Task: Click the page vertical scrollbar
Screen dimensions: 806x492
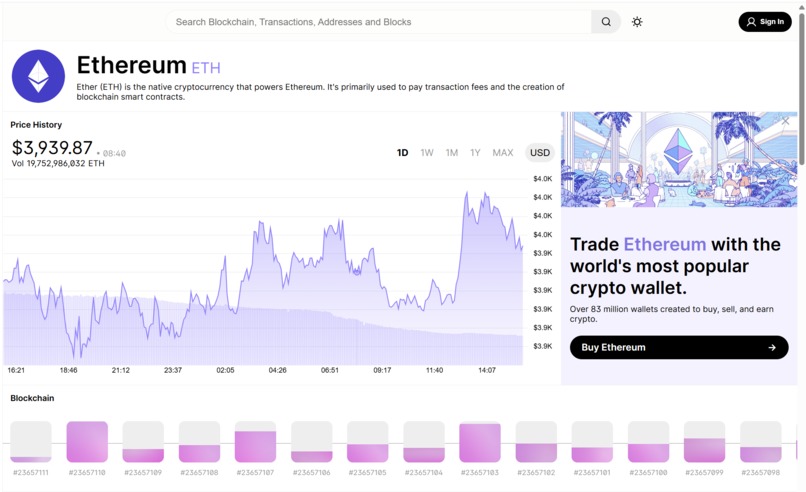Action: coord(802,87)
